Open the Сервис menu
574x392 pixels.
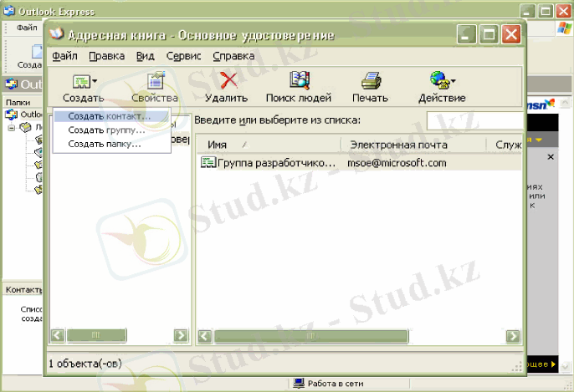(x=183, y=56)
